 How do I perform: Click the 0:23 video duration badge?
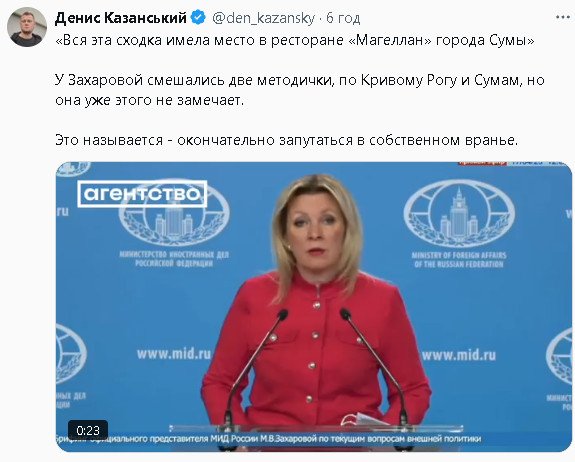(x=88, y=430)
